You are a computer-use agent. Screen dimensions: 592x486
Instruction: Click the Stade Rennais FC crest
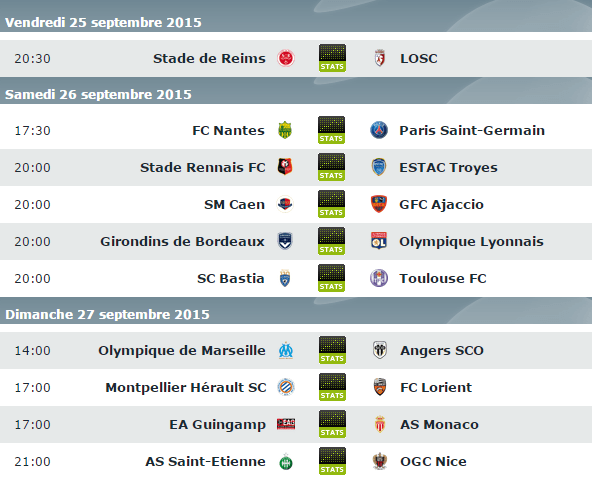285,167
